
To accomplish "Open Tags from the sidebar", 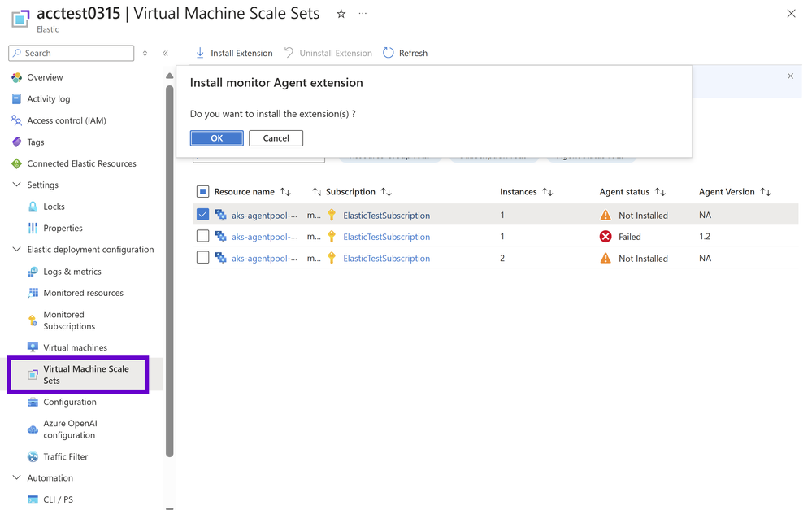I will tap(35, 142).
